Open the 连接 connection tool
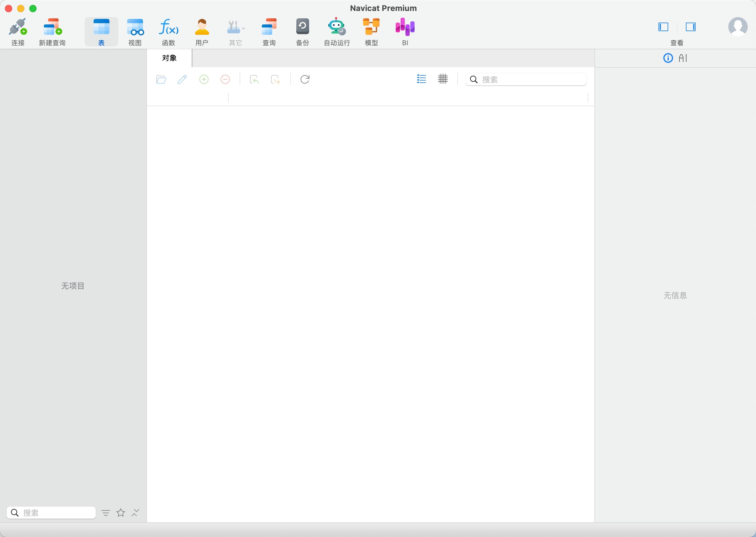Image resolution: width=756 pixels, height=537 pixels. coord(18,32)
